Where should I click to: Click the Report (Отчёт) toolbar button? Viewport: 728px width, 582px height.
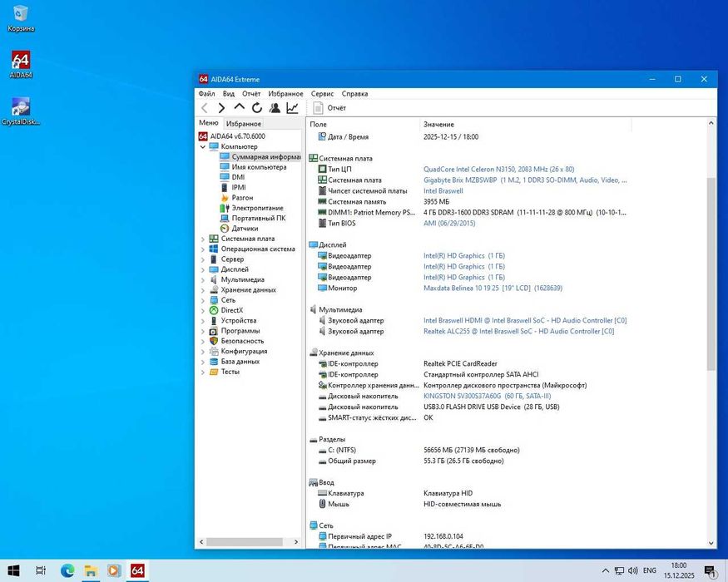click(329, 108)
